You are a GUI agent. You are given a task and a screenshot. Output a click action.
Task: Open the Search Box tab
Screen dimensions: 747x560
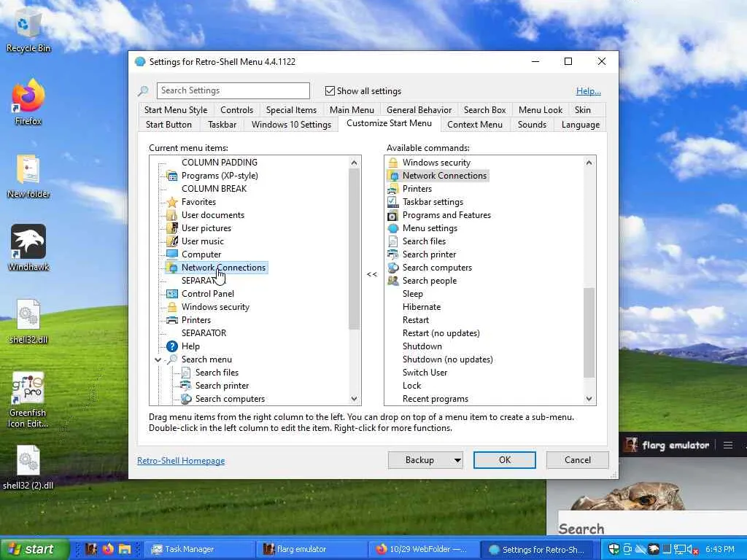(485, 110)
